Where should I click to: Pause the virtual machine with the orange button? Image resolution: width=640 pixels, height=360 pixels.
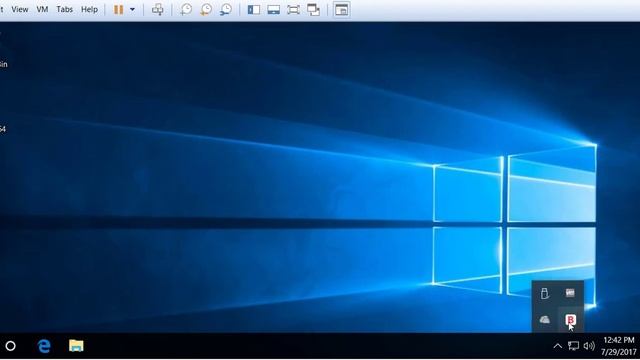click(118, 10)
